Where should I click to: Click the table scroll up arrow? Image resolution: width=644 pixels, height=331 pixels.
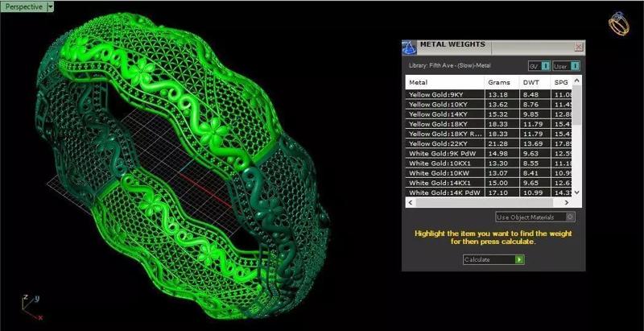click(576, 80)
